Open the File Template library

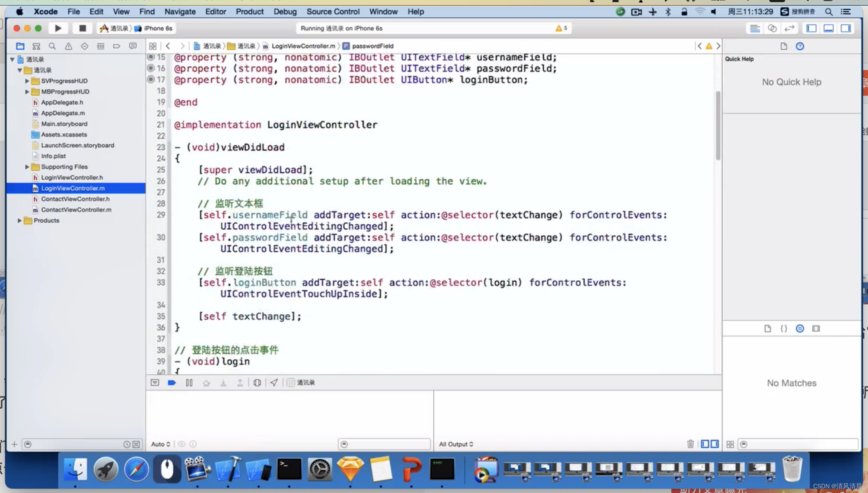click(768, 328)
